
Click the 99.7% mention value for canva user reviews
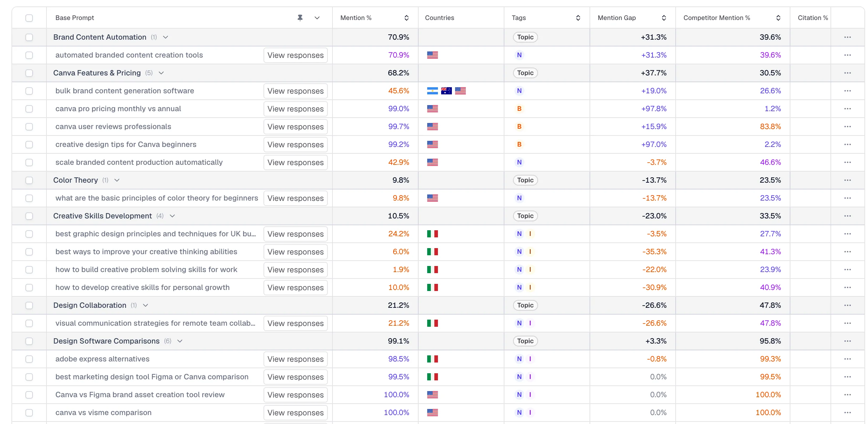click(x=399, y=127)
